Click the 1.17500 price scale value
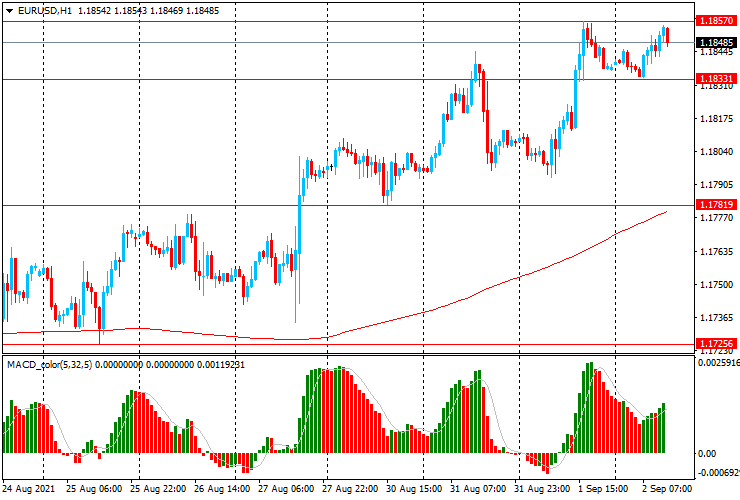This screenshot has height=500, width=740. point(716,285)
